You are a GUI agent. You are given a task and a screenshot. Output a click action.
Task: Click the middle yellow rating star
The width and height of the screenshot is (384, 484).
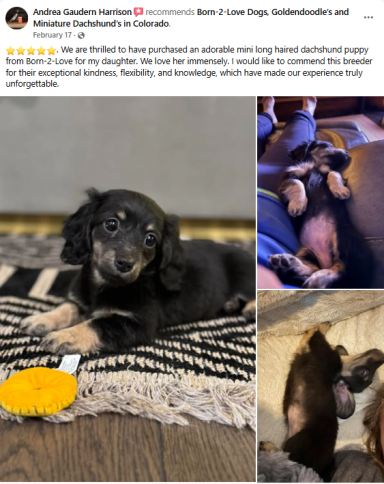pyautogui.click(x=31, y=51)
